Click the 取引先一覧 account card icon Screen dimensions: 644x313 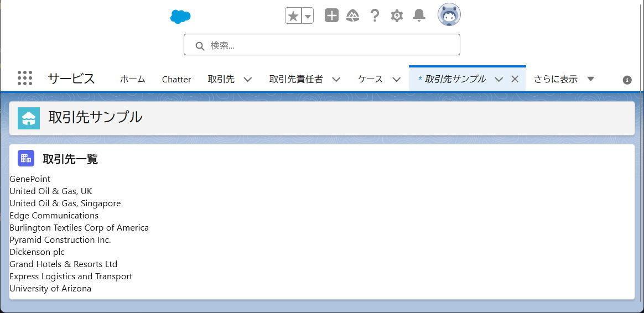click(x=26, y=158)
